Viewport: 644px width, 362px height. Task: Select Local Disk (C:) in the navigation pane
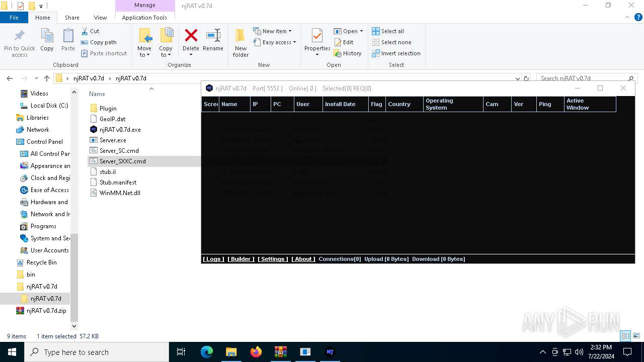pyautogui.click(x=49, y=106)
